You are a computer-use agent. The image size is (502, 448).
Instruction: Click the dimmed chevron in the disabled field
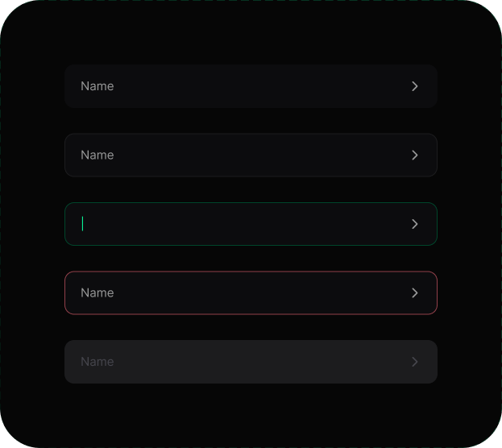click(415, 362)
